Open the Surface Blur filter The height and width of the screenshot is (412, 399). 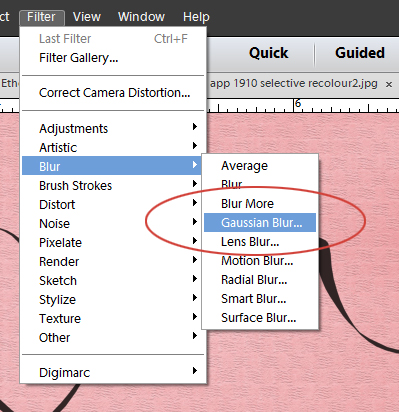click(x=260, y=317)
